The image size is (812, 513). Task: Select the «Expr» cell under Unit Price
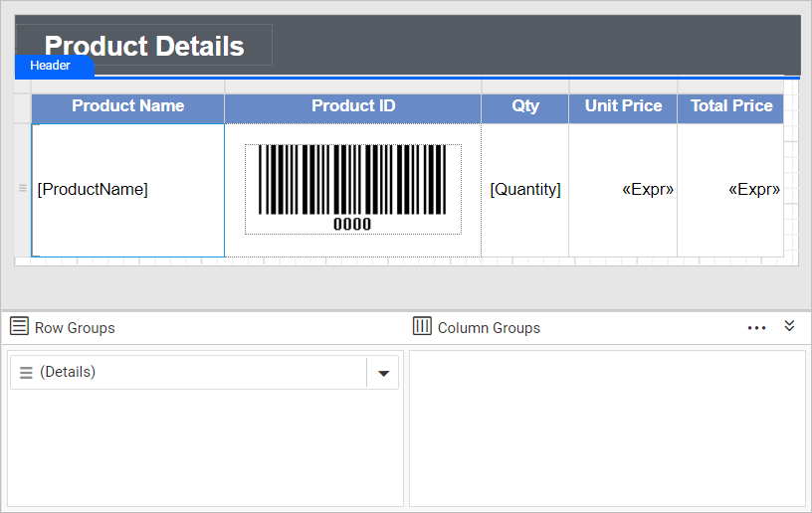[623, 190]
